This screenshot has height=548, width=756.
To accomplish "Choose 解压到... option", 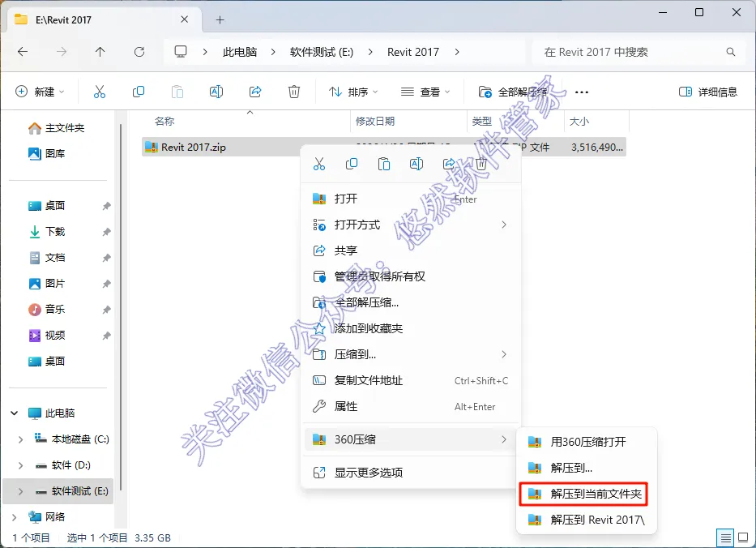I will pyautogui.click(x=587, y=468).
